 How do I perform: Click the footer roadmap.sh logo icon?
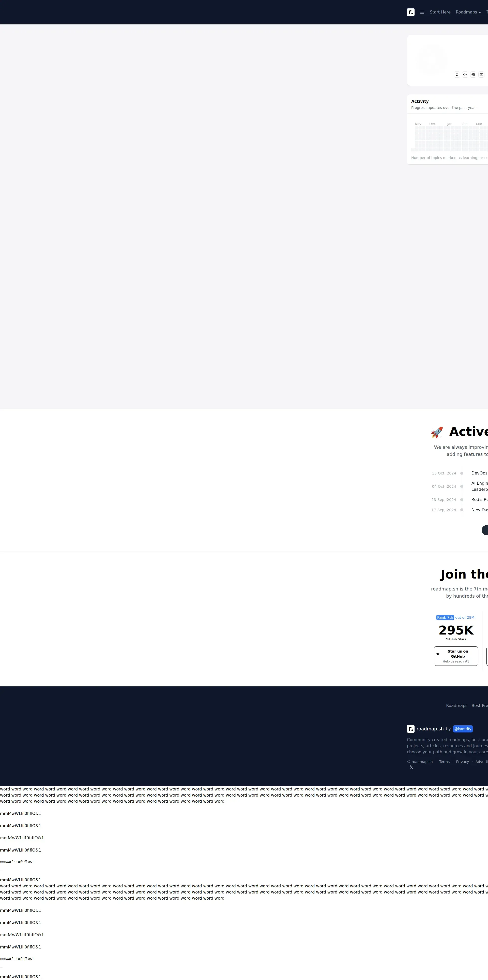click(410, 729)
